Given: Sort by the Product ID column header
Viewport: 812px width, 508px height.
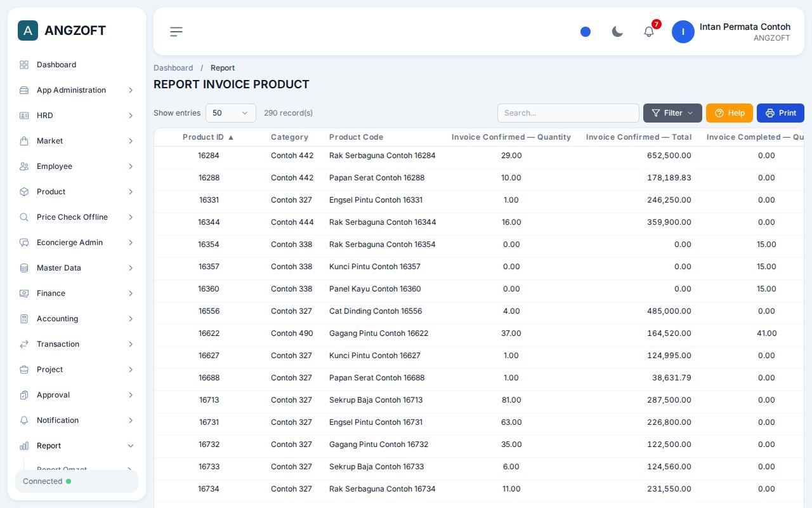Looking at the screenshot, I should 209,137.
